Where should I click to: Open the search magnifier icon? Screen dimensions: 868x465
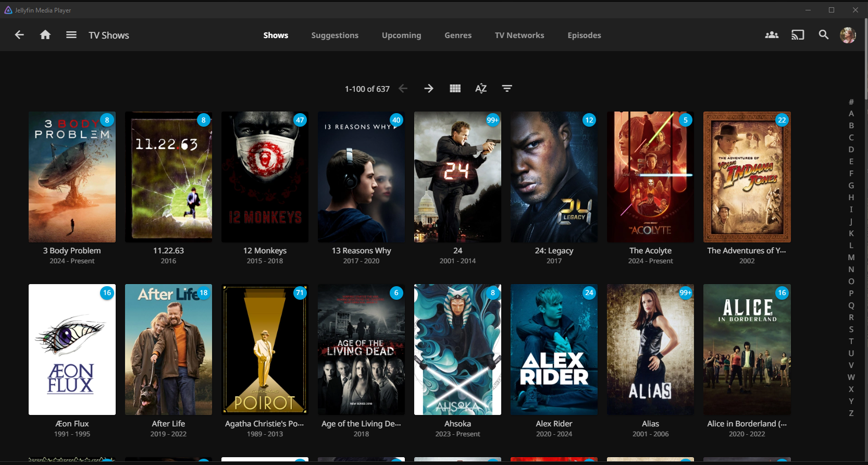(x=824, y=35)
